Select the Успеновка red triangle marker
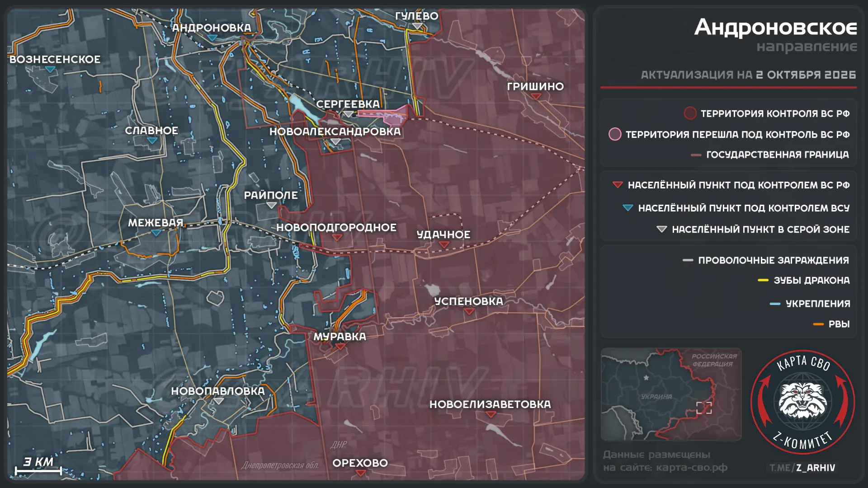Viewport: 868px width, 488px height. [x=469, y=312]
